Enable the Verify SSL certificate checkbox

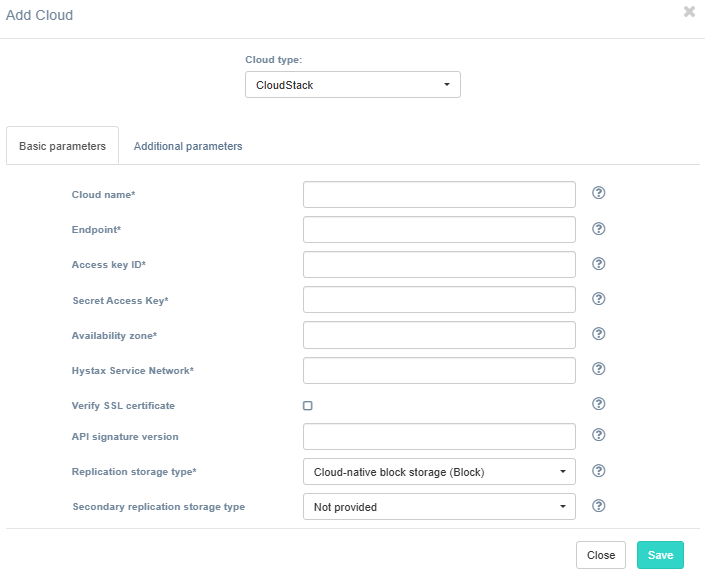pos(308,406)
